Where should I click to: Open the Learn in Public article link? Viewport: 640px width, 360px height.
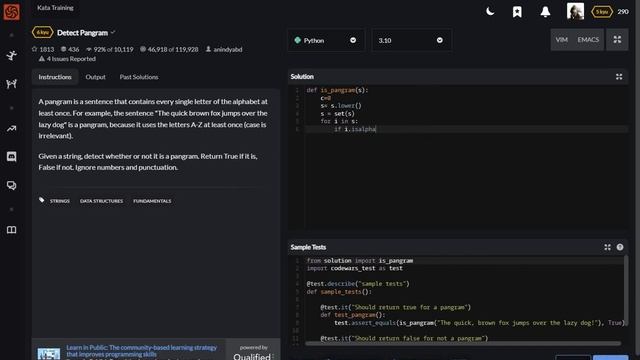coord(142,351)
